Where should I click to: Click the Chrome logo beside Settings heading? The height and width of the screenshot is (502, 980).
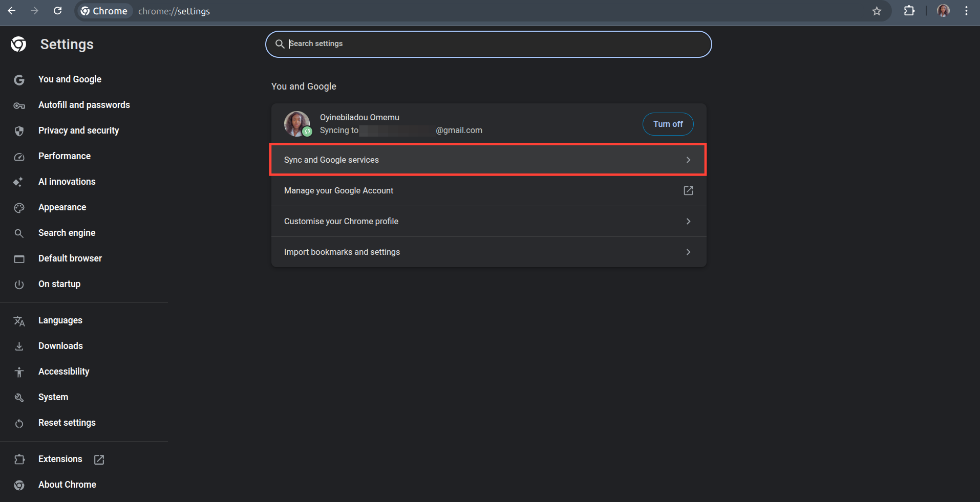coord(18,44)
